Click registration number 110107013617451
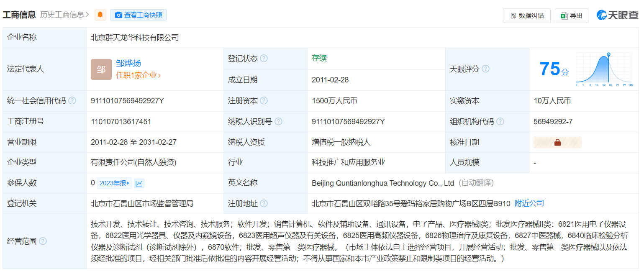The height and width of the screenshot is (274, 644). 121,122
